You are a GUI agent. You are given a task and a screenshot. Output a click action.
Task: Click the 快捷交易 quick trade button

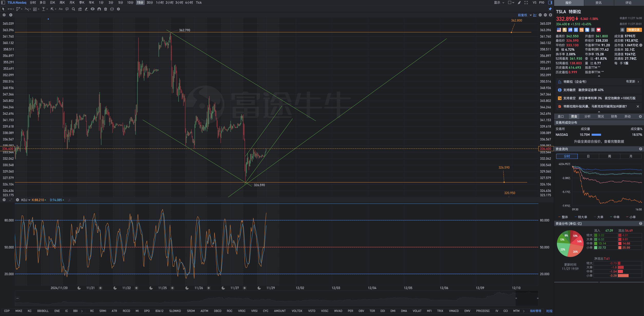coord(634,30)
